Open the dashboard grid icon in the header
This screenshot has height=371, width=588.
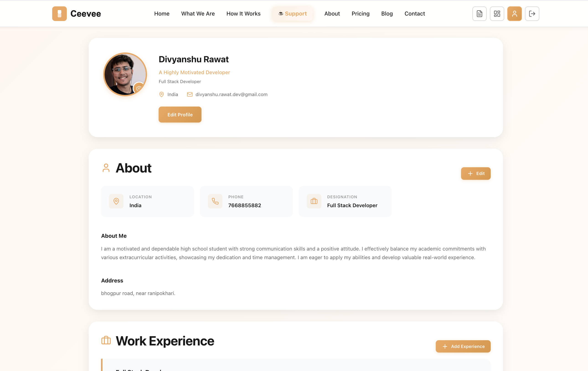497,14
